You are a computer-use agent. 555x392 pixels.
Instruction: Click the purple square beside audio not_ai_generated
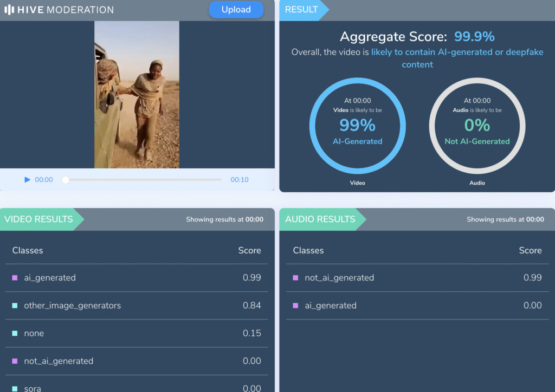click(x=295, y=278)
